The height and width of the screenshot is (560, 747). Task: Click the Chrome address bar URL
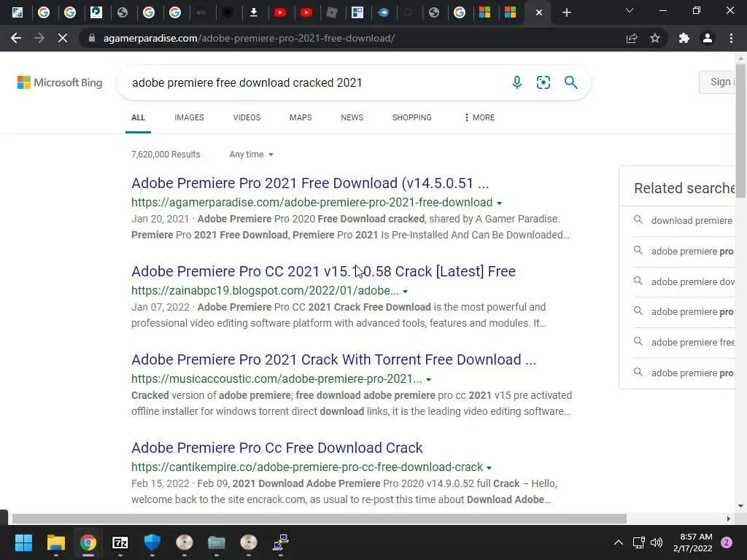249,38
